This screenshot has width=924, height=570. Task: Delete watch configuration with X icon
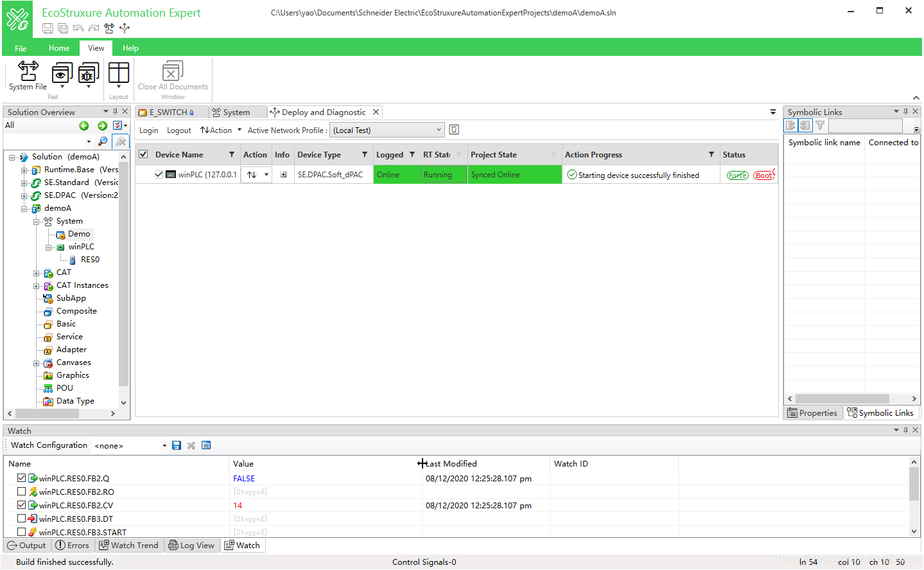click(191, 445)
